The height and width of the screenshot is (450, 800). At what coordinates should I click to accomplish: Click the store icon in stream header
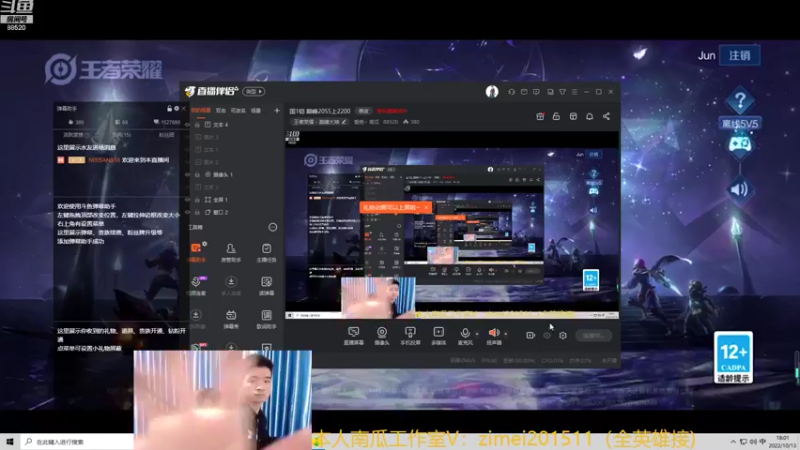573,116
